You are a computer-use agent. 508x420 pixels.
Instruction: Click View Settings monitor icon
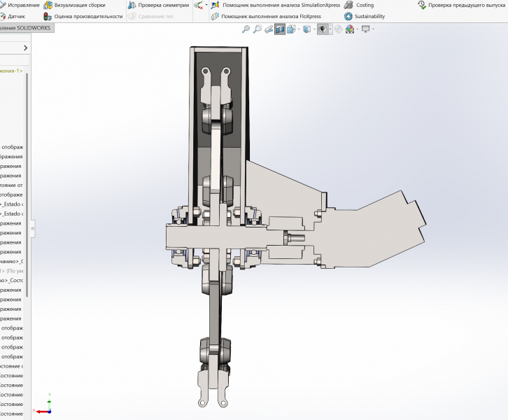365,29
